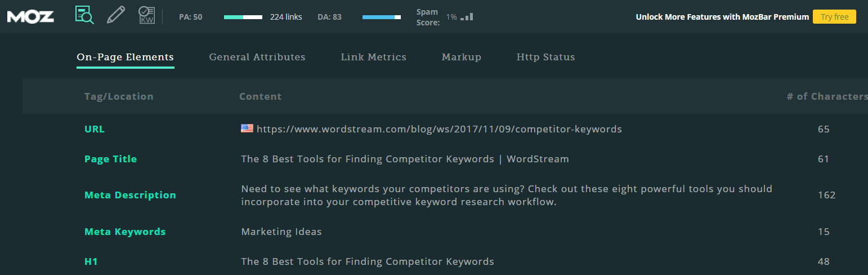Screen dimensions: 868x275
Task: Click the wordstream.com competitor-keywords URL
Action: click(x=439, y=129)
